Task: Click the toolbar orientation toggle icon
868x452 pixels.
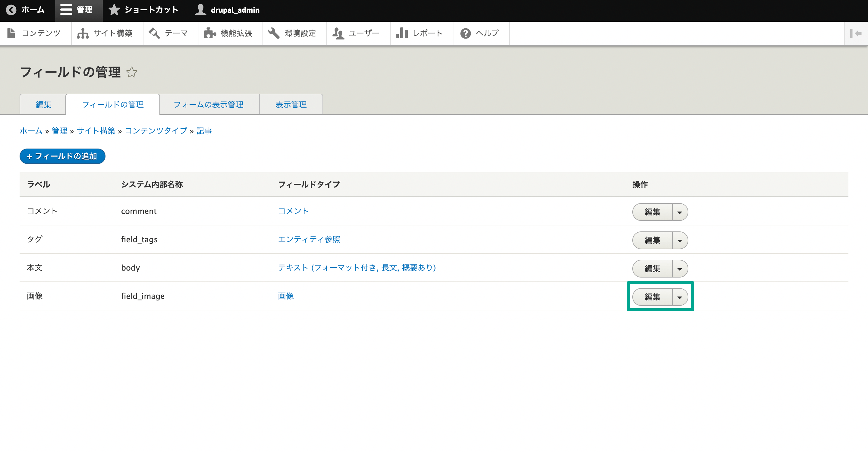Action: point(856,33)
